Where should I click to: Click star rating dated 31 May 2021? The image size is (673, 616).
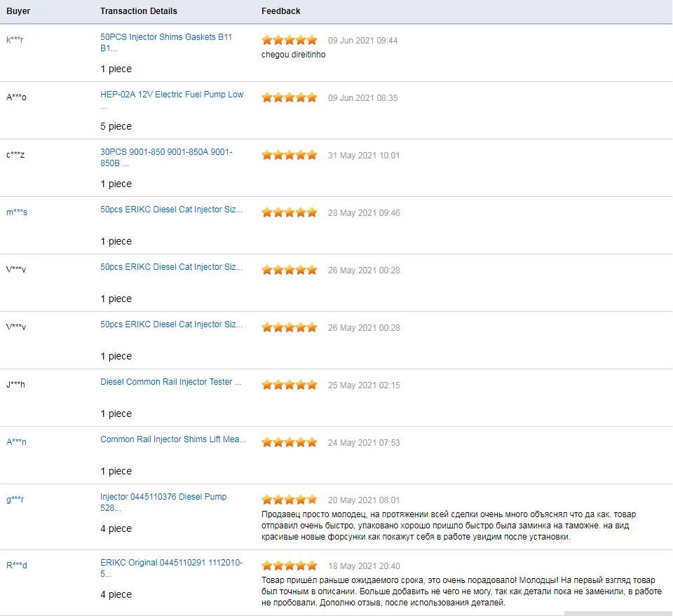pos(290,155)
